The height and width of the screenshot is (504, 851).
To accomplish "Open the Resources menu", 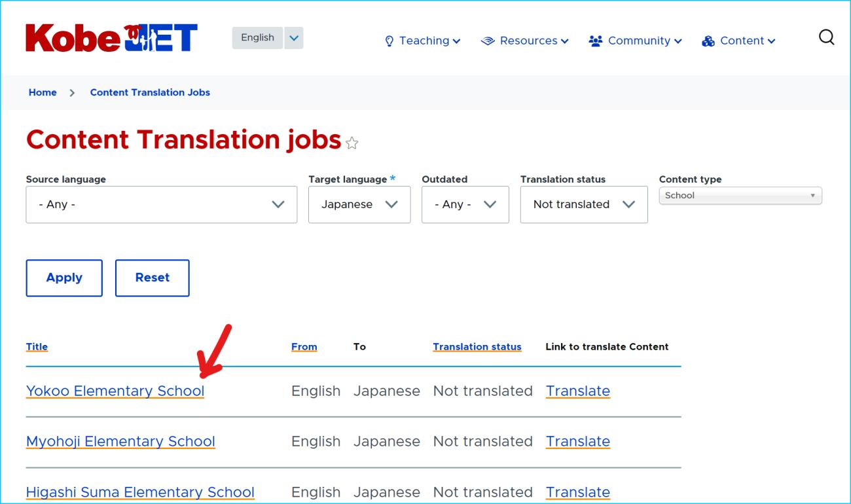I will click(525, 41).
